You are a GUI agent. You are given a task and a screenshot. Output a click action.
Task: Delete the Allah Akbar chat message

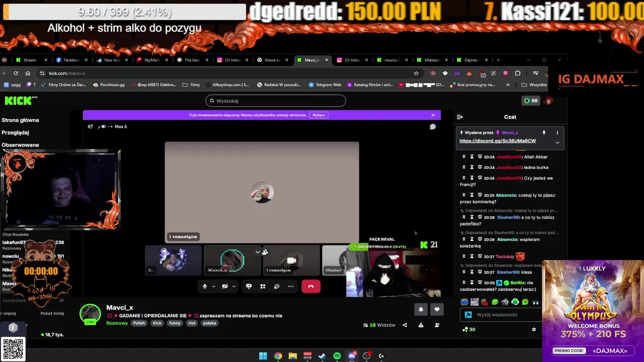coord(464,157)
